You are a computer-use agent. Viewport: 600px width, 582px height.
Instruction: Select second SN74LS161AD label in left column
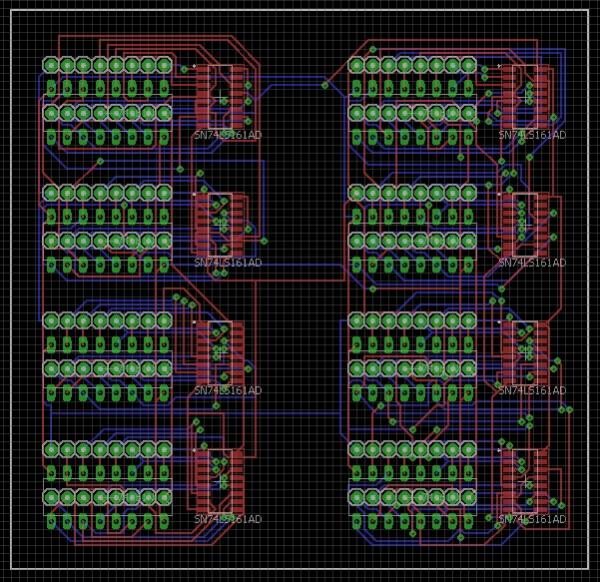click(228, 263)
